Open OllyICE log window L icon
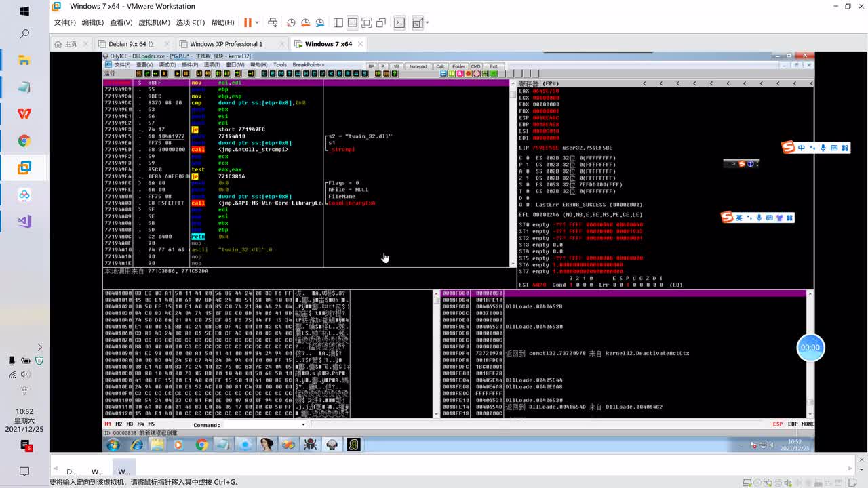The width and height of the screenshot is (868, 488). tap(264, 73)
